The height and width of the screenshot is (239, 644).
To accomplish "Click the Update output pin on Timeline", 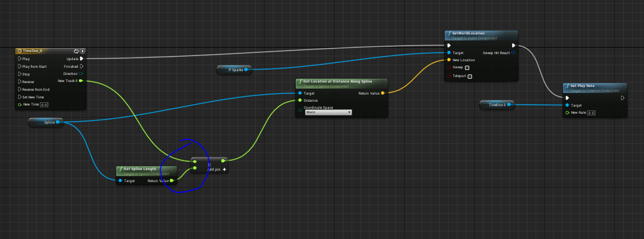I will point(82,59).
